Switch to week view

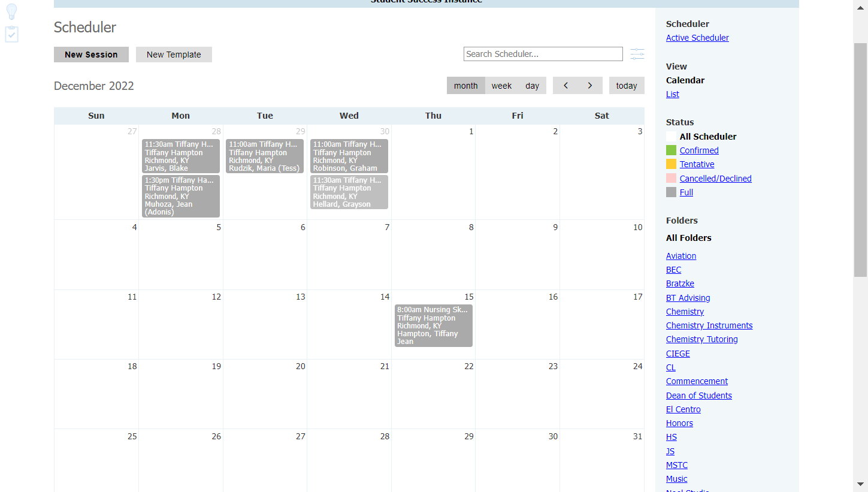click(x=501, y=86)
